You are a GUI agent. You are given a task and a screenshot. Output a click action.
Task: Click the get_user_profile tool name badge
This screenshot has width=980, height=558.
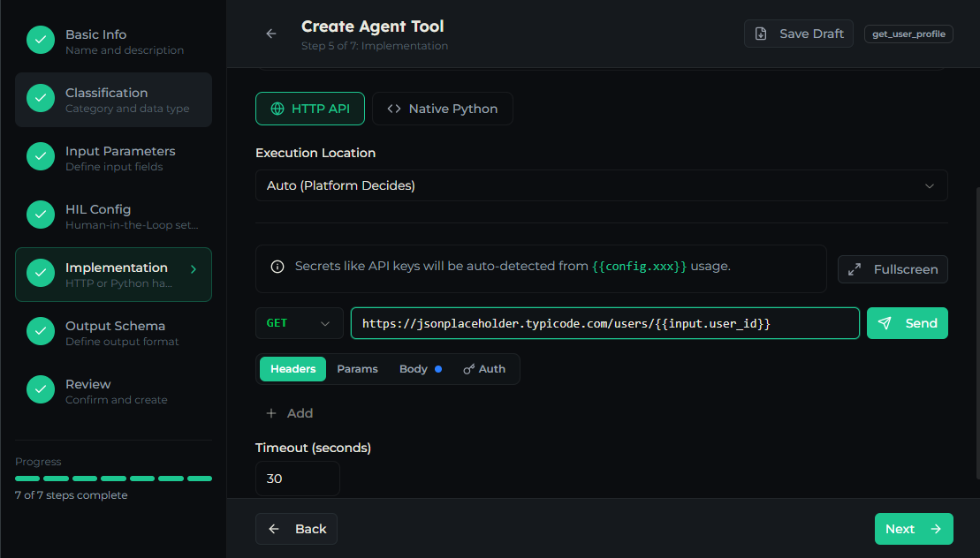point(908,34)
